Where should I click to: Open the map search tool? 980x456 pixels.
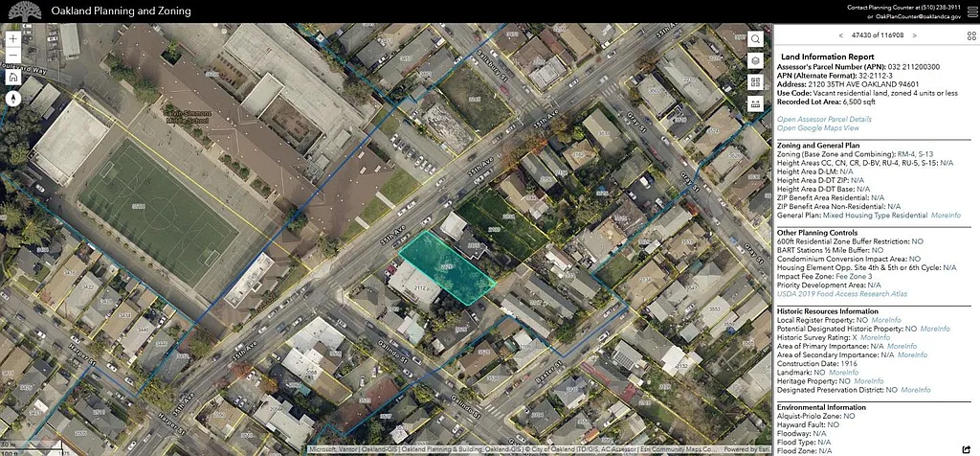[756, 38]
